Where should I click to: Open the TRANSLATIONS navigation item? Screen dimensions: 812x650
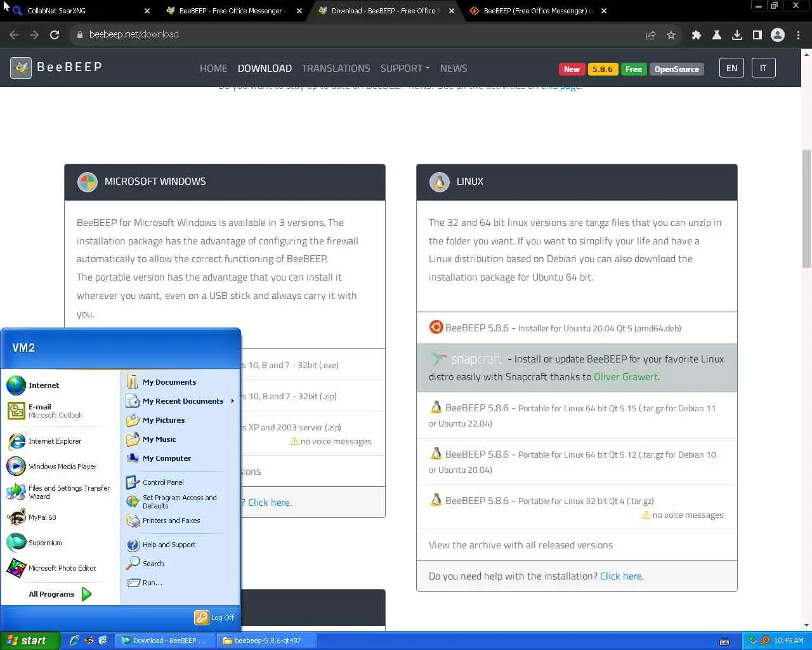[x=336, y=69]
